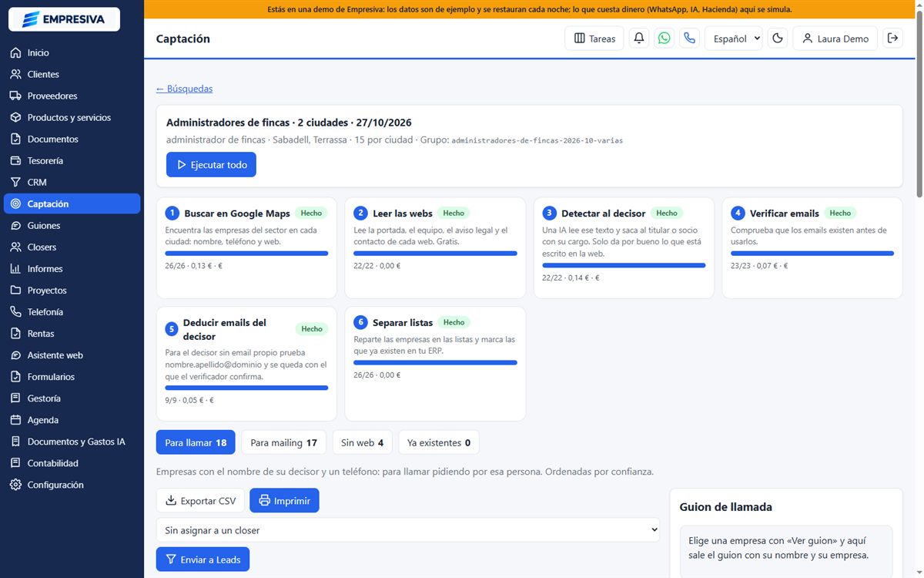Click Ejecutar todo button

[x=211, y=164]
